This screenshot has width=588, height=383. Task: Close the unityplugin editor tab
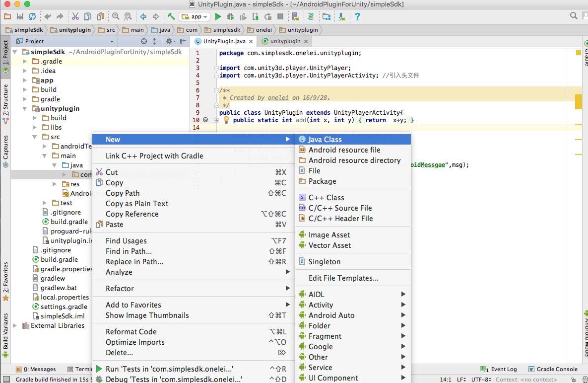point(306,41)
